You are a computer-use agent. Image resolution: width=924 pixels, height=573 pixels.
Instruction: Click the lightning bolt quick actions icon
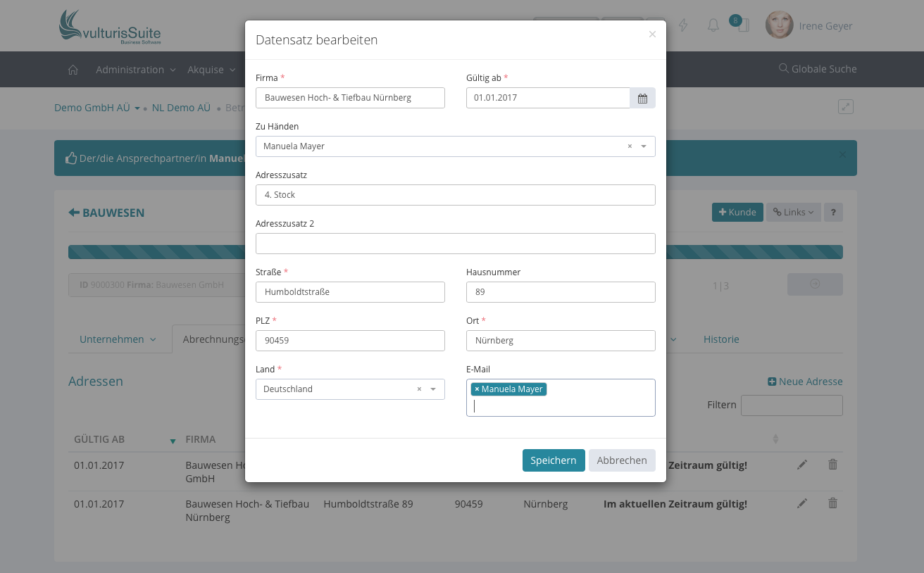point(682,26)
